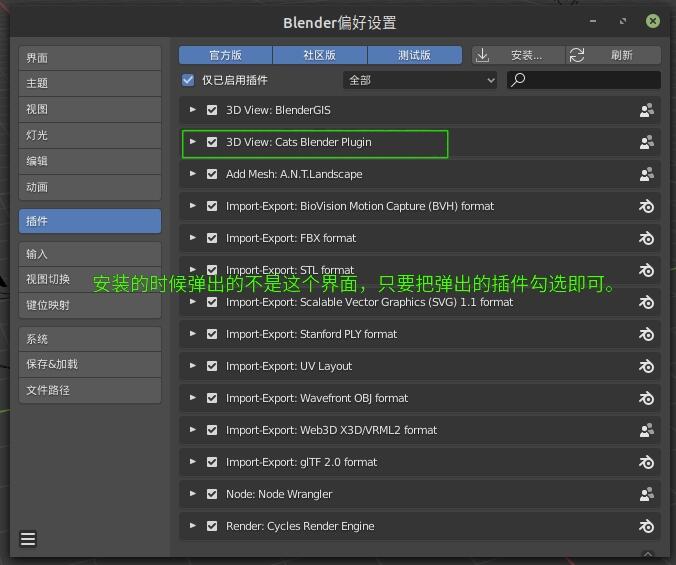
Task: Click the Blender logo icon on the SVG 1.1 format row
Action: click(646, 302)
